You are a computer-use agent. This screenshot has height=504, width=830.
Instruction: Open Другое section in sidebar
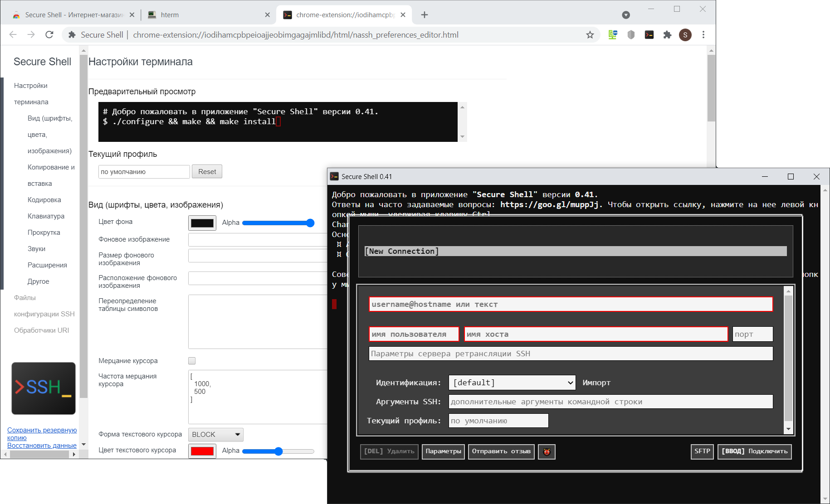pyautogui.click(x=38, y=281)
